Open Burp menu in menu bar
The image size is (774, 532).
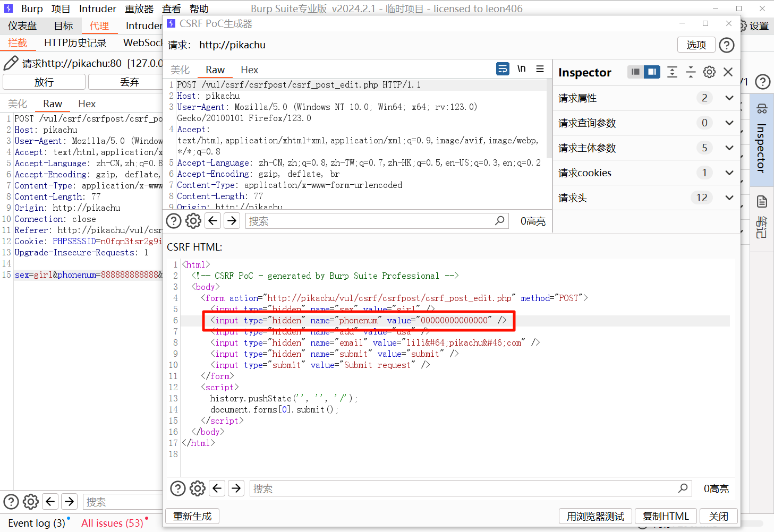pyautogui.click(x=32, y=9)
